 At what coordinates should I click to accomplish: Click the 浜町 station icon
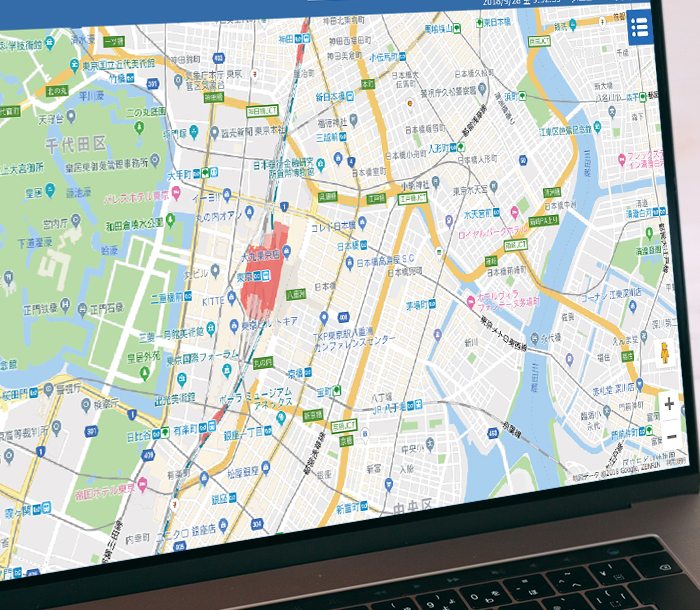coord(522,96)
